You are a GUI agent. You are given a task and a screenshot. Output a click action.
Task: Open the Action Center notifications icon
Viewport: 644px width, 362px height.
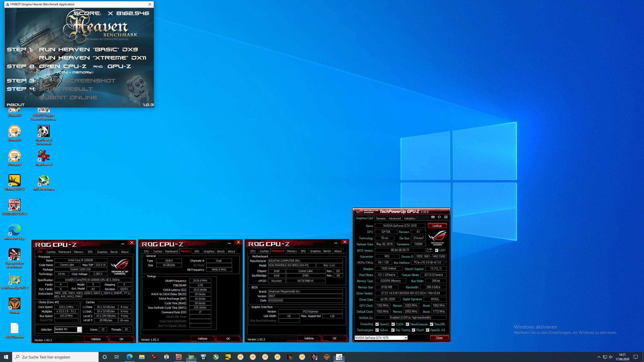636,357
